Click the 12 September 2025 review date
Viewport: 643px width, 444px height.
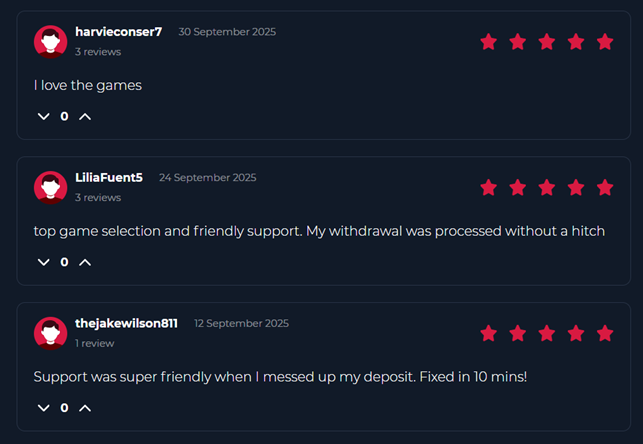241,324
